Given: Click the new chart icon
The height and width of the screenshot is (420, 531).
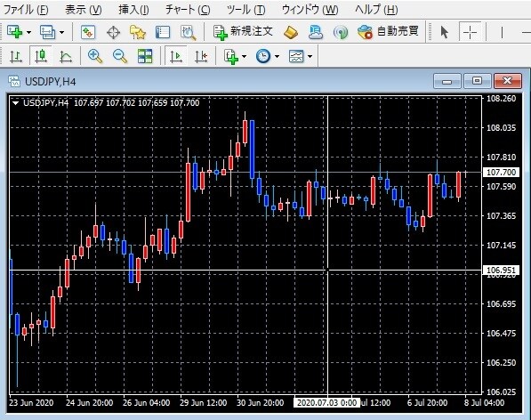Looking at the screenshot, I should pos(15,32).
